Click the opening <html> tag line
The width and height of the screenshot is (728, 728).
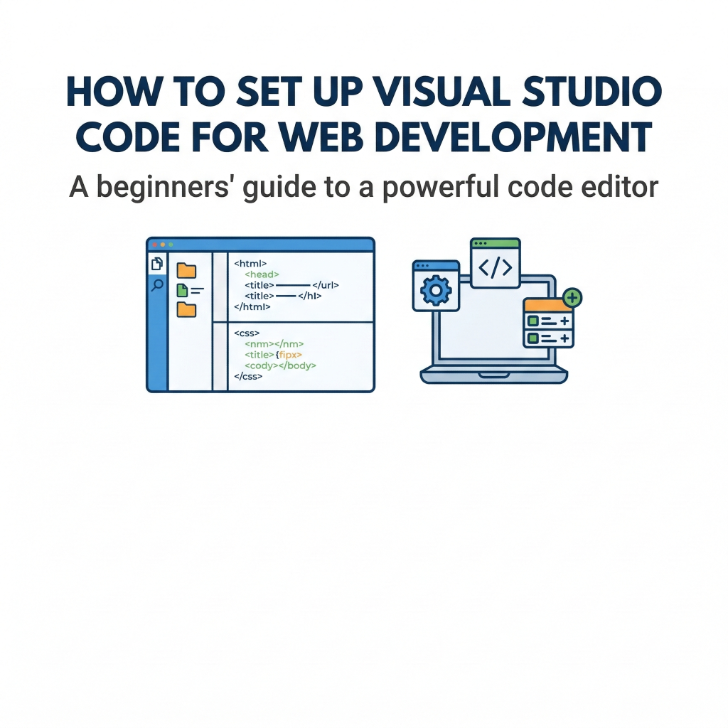(x=250, y=263)
